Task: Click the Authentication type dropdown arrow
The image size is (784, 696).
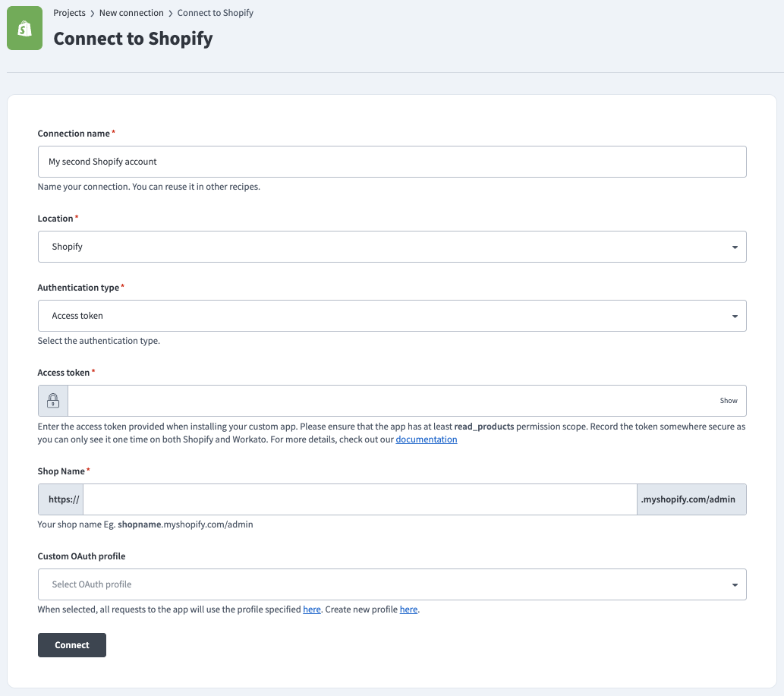Action: coord(734,316)
